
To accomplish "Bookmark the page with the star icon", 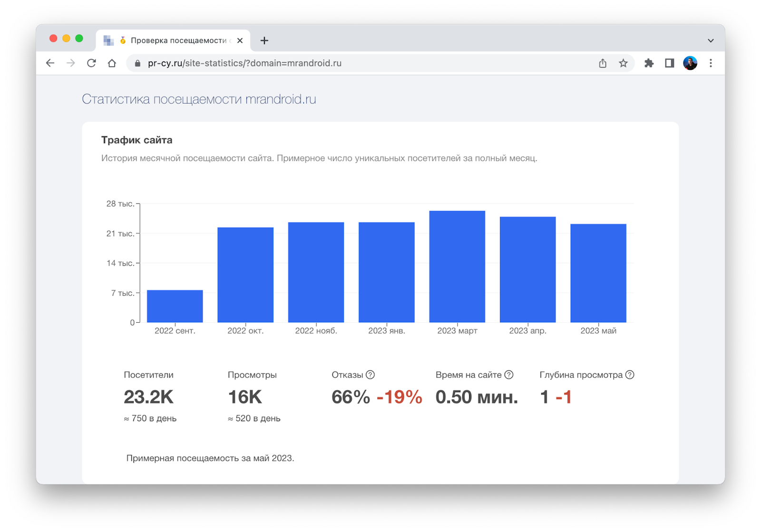I will [623, 63].
